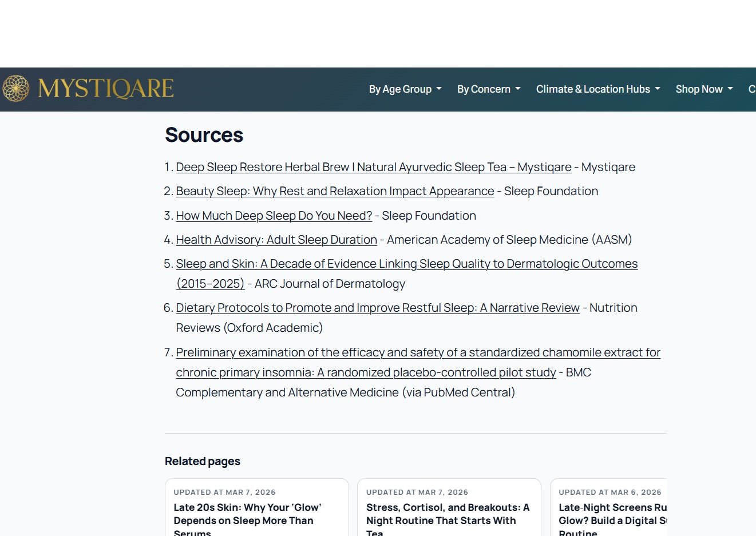Click the Sources heading
The width and height of the screenshot is (756, 536).
(204, 135)
